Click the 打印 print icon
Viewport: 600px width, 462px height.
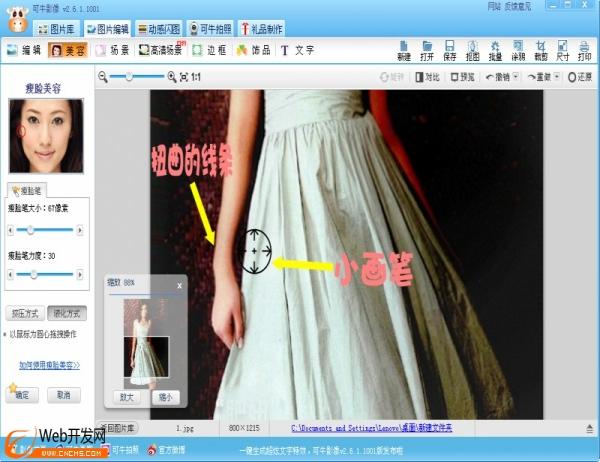tap(585, 49)
